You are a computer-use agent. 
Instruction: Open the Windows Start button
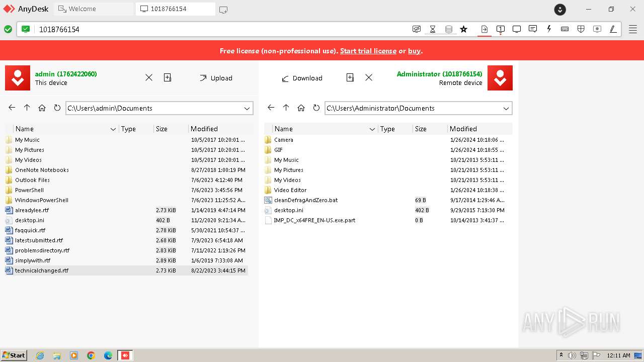coord(14,355)
